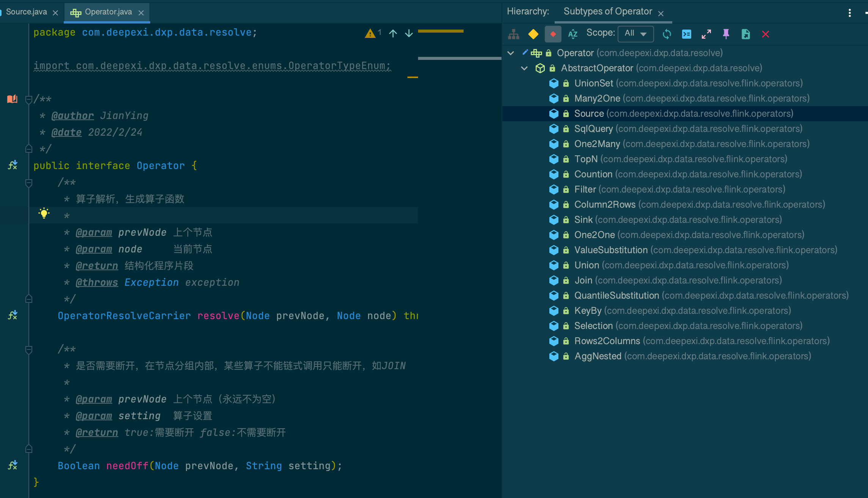
Task: Close the Operator.java tab
Action: [x=141, y=13]
